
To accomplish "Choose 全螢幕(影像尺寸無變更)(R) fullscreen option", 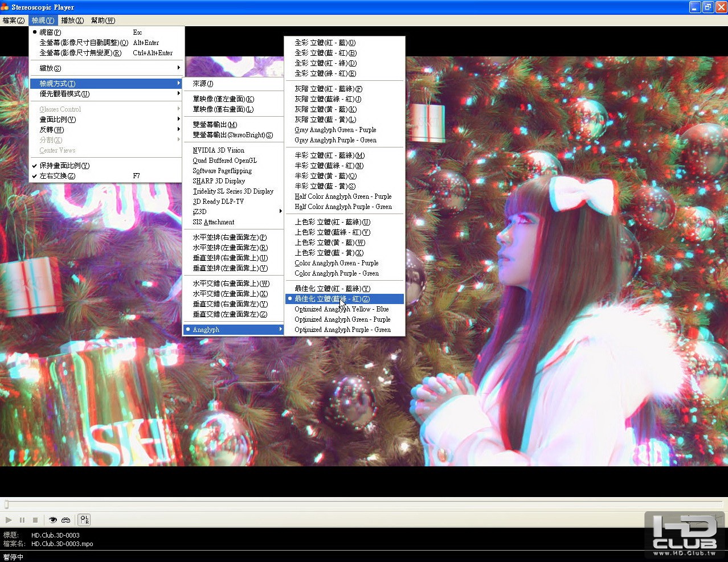I will (x=106, y=53).
